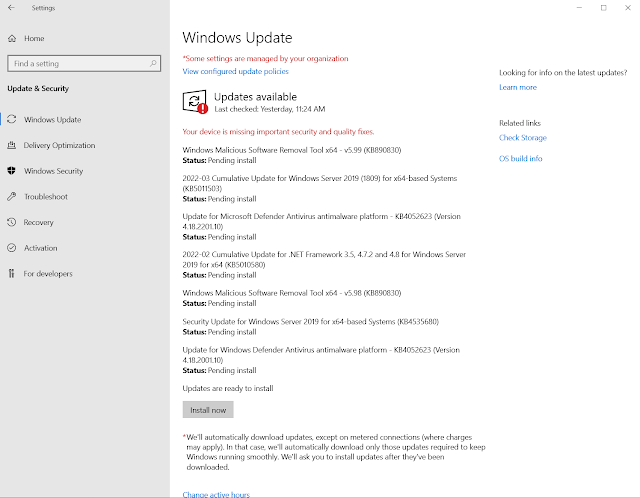
Task: Maximize the Settings window
Action: tap(604, 8)
